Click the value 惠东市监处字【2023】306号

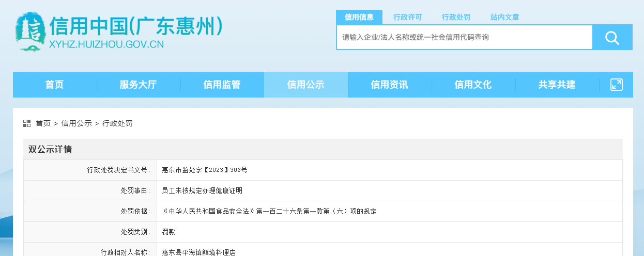pyautogui.click(x=205, y=170)
